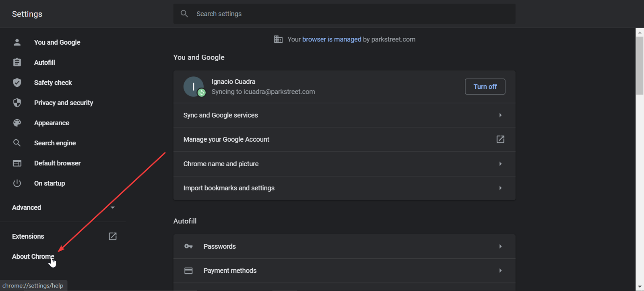Expand Sync and Google services arrow
644x291 pixels.
[500, 115]
